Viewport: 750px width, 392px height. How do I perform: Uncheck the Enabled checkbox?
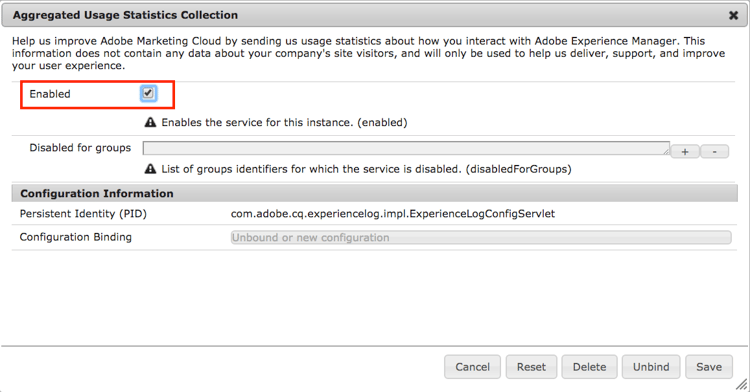point(148,93)
